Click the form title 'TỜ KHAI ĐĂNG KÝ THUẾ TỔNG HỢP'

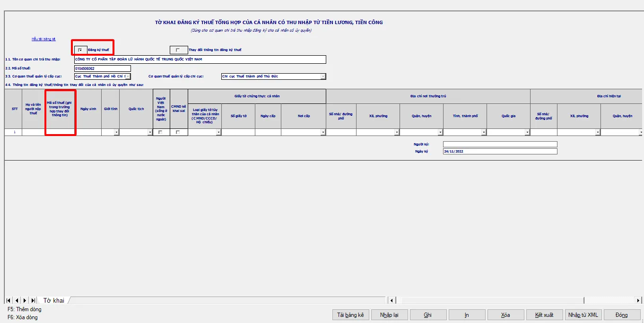[269, 22]
